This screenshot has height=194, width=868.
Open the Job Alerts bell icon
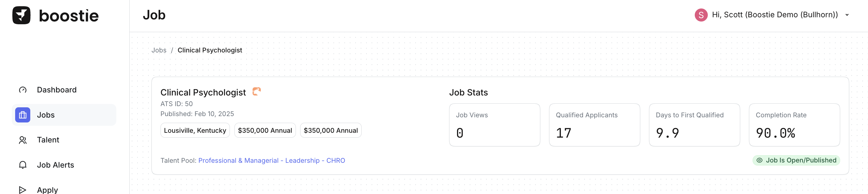(x=23, y=165)
